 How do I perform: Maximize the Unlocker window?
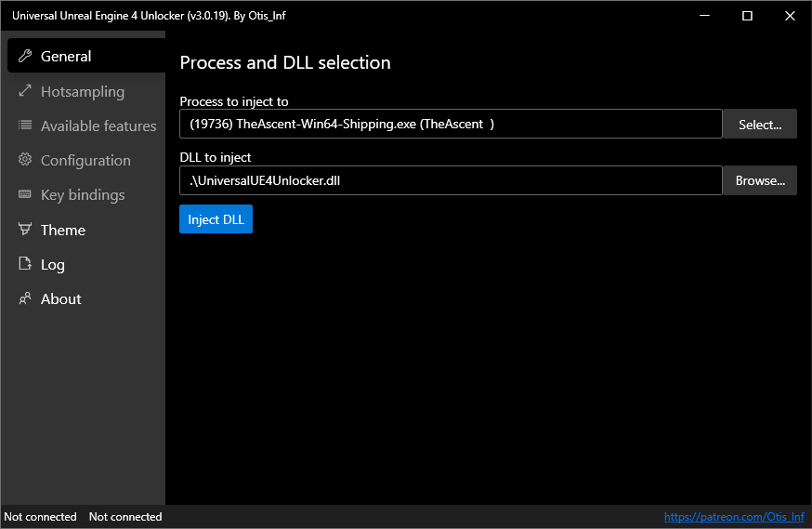click(747, 16)
